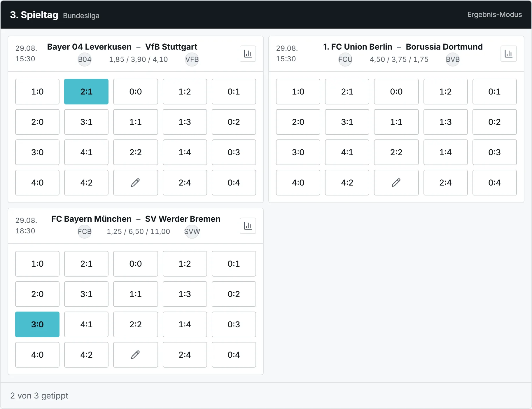Screen dimensions: 532x409
Task: Pick 1:0 for Leverkusen vs Stuttgart
Action: 37,92
